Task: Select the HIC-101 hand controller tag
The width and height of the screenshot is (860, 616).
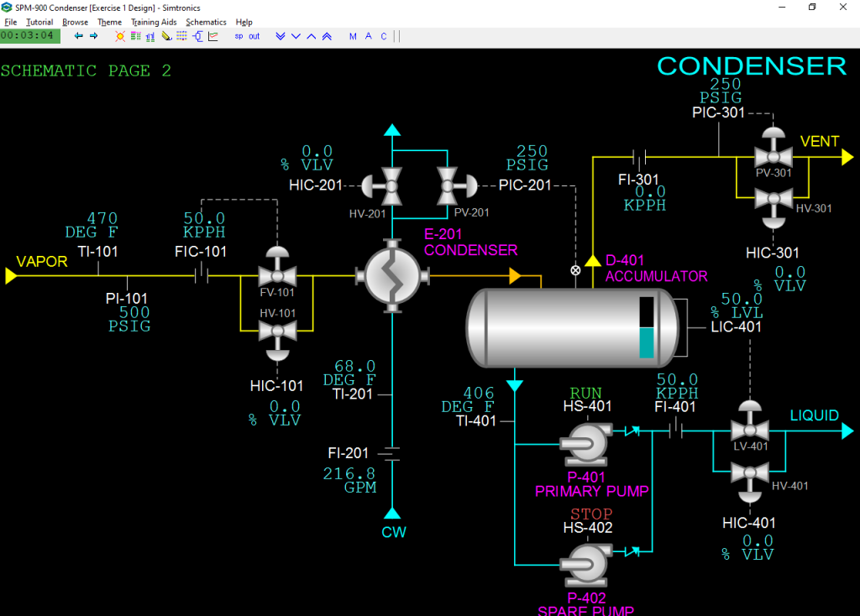Action: point(276,386)
